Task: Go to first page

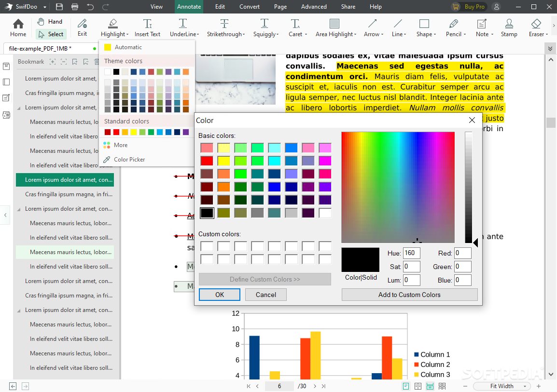Action: pos(248,386)
